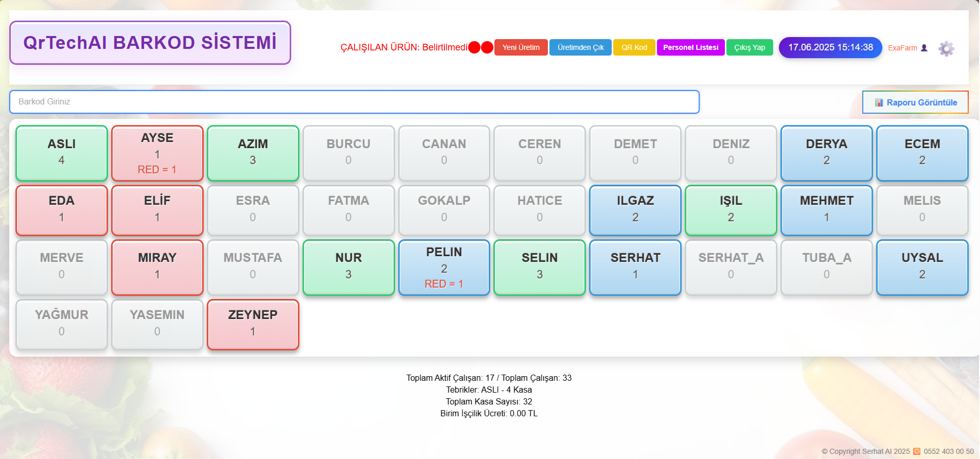980x459 pixels.
Task: Click the Toplam Kasa Sayısı: 32 text
Action: tap(489, 401)
